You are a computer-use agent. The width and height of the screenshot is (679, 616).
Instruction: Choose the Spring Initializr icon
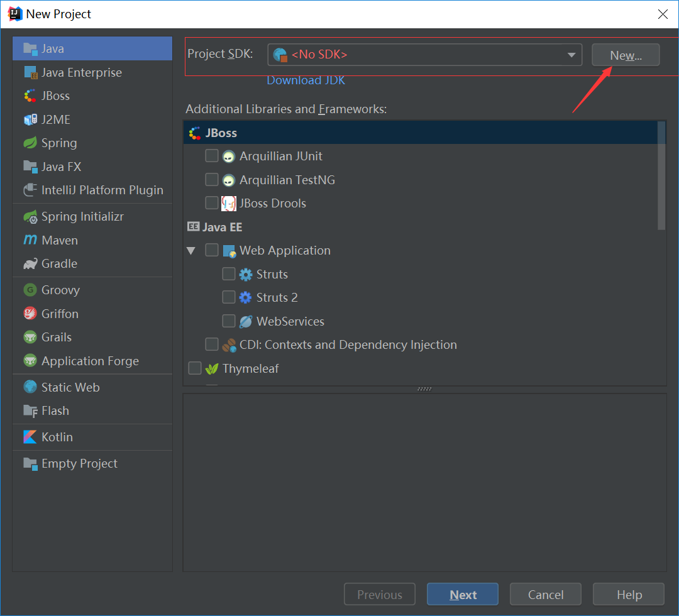click(30, 216)
